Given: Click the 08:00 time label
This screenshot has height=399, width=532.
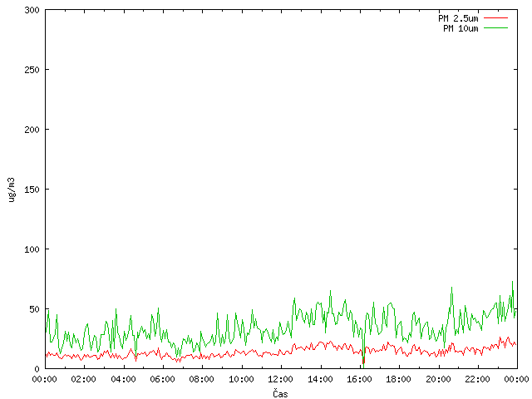Looking at the screenshot, I should [x=202, y=379].
